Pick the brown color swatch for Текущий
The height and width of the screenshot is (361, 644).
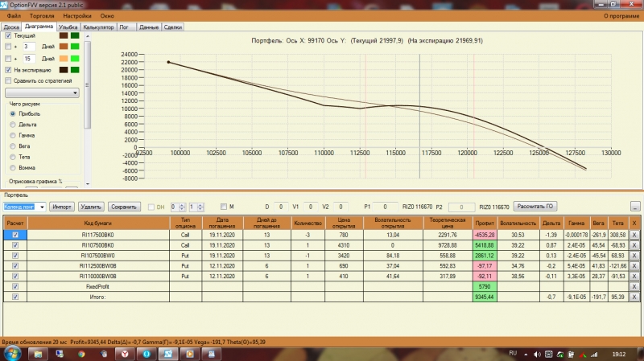[x=64, y=35]
